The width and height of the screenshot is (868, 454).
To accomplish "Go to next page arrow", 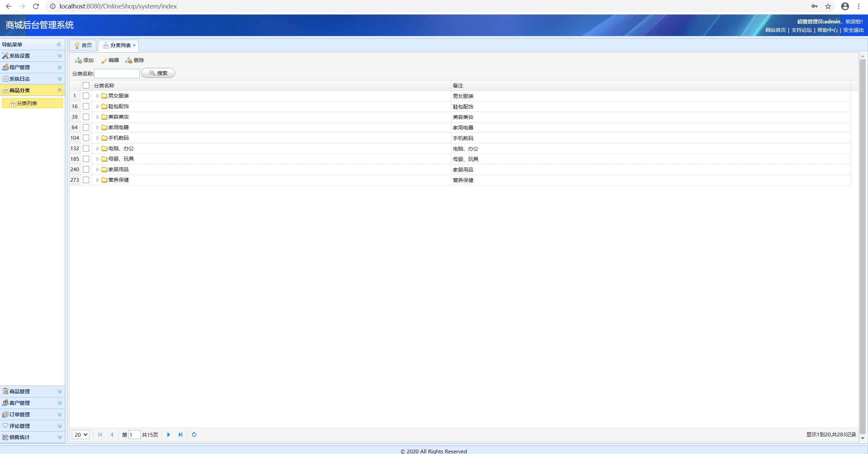I will coord(169,435).
